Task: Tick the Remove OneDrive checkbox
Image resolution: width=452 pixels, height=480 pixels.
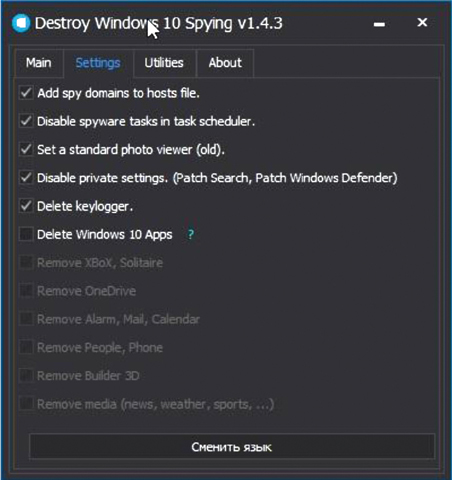Action: click(26, 291)
